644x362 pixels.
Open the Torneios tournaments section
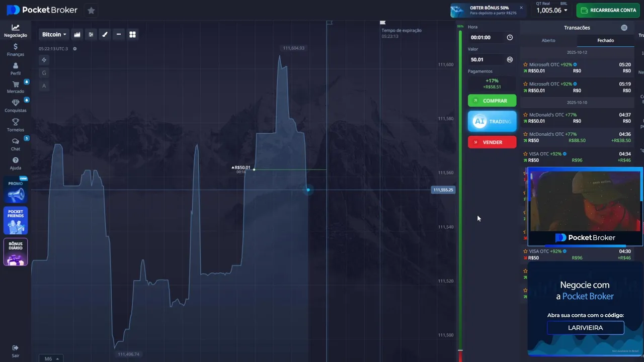(16, 125)
